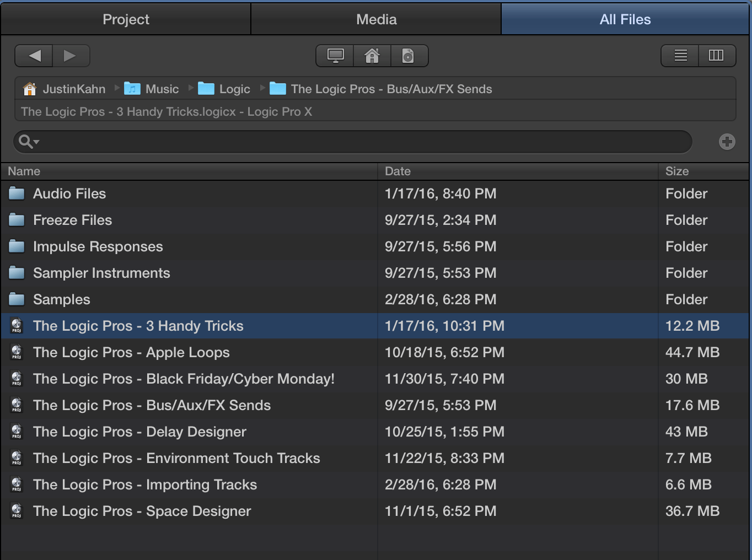
Task: Go to the Home folder icon
Action: coord(372,56)
